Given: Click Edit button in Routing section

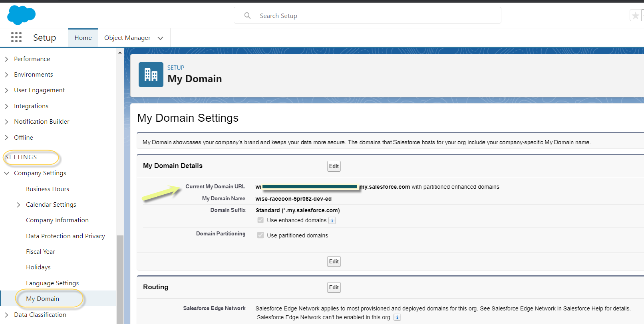Looking at the screenshot, I should click(334, 287).
